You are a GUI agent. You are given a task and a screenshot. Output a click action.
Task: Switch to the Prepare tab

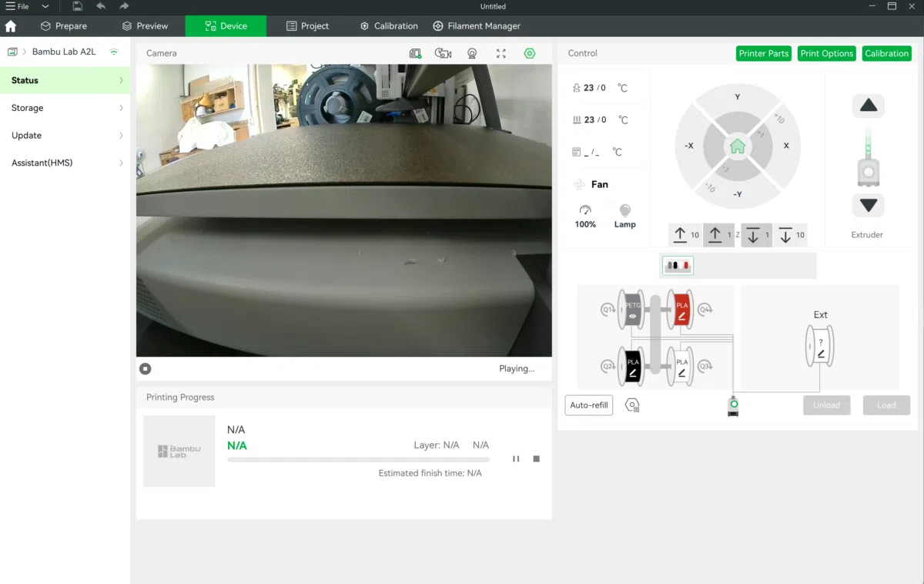(x=63, y=26)
